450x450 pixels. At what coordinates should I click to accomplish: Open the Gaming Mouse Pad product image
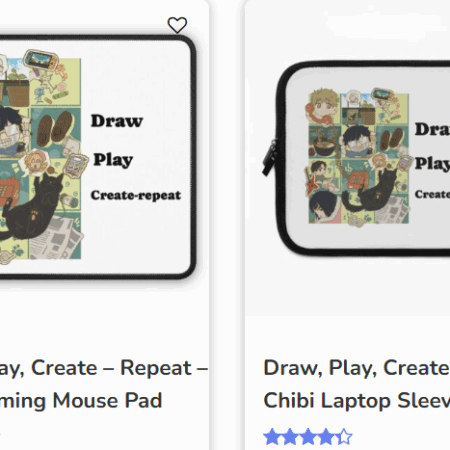[x=98, y=157]
